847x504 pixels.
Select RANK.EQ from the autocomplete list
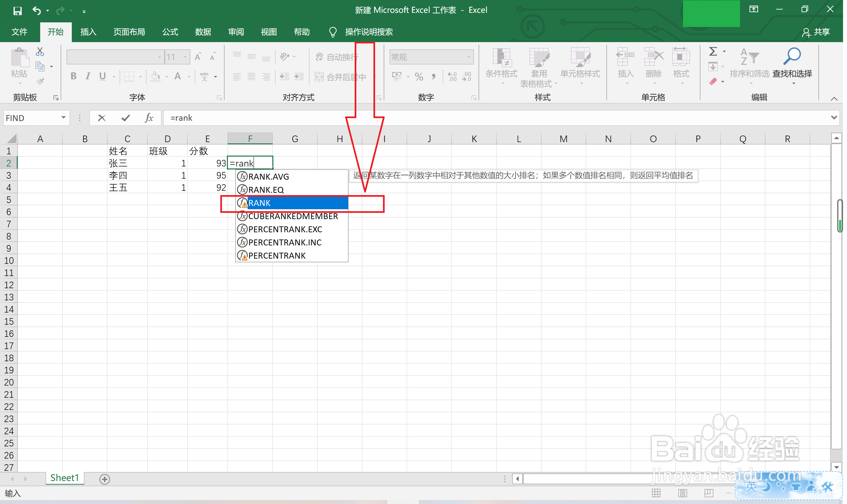pyautogui.click(x=267, y=190)
